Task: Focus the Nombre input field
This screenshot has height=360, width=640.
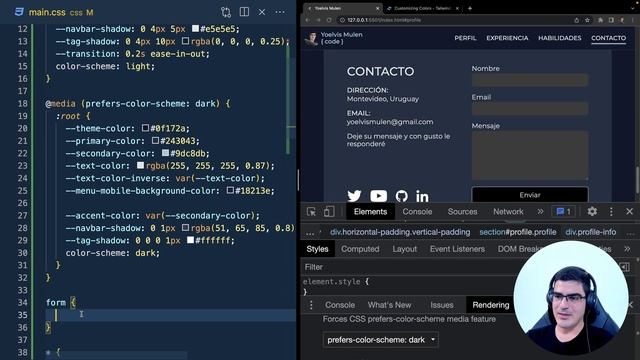Action: [x=530, y=80]
